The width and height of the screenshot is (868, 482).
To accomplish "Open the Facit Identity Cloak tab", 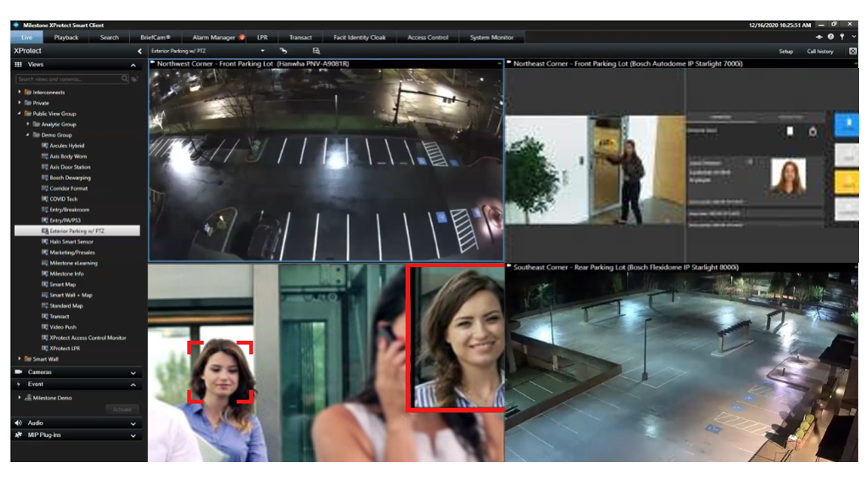I will click(x=359, y=37).
